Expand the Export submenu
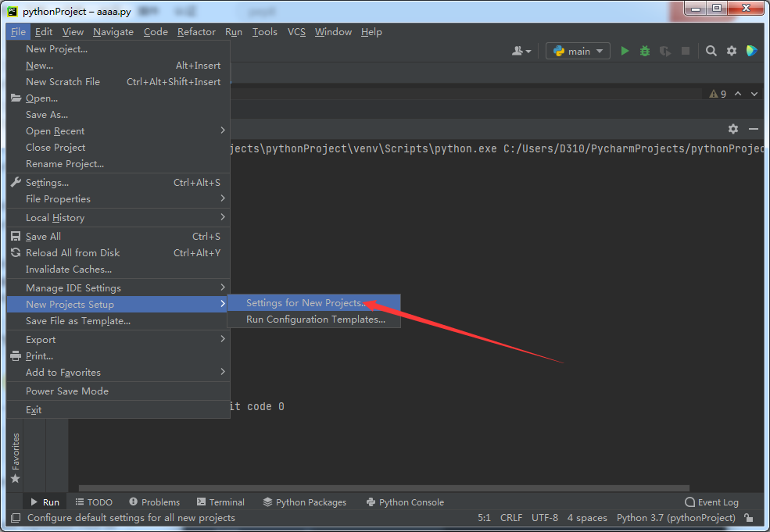 (x=118, y=340)
